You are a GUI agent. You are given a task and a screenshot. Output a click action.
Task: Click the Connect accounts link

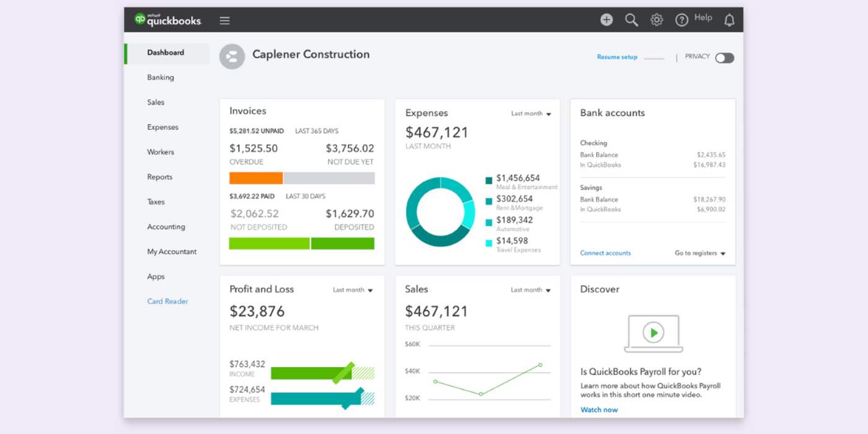coord(605,253)
